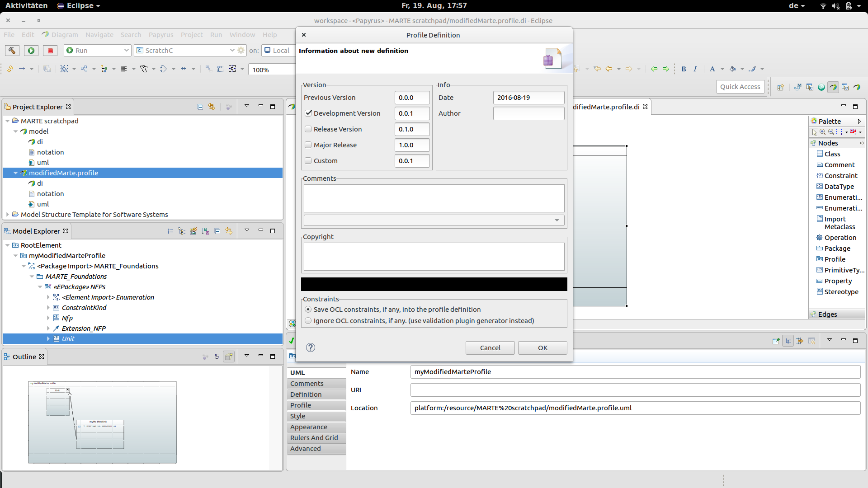The image size is (868, 488).
Task: Toggle Link with Editor in Project Explorer
Action: click(x=212, y=107)
